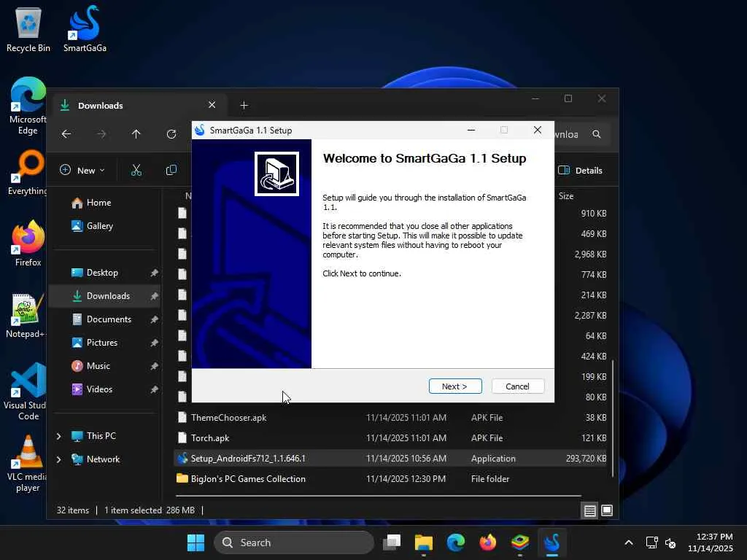Open the New item dropdown

82,170
